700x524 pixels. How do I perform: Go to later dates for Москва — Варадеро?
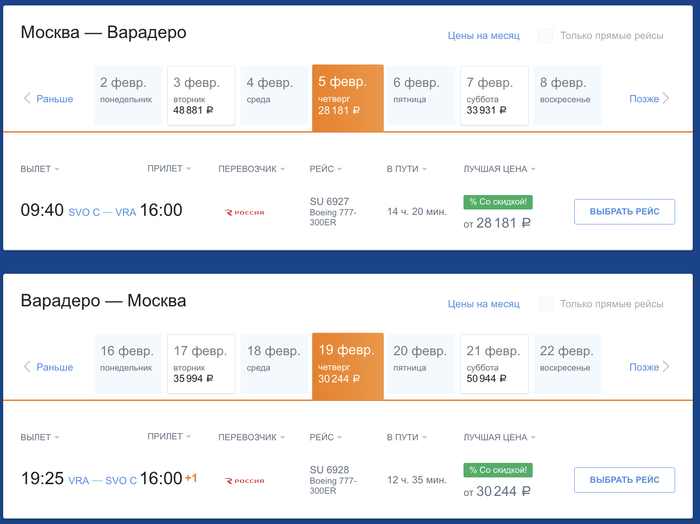[649, 99]
